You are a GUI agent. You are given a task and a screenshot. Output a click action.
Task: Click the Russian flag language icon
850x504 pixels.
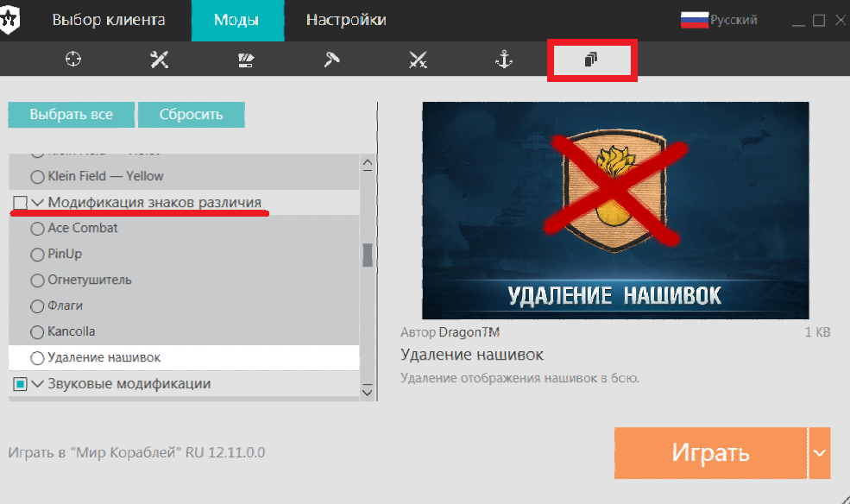point(695,20)
